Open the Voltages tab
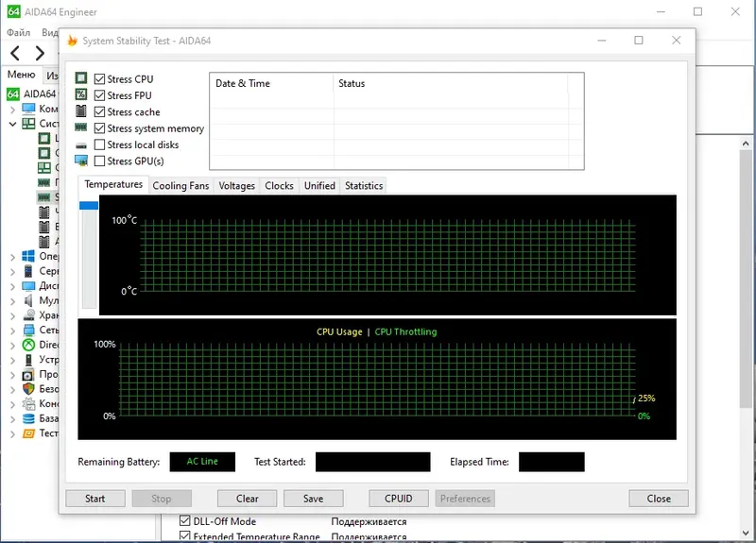 click(237, 185)
